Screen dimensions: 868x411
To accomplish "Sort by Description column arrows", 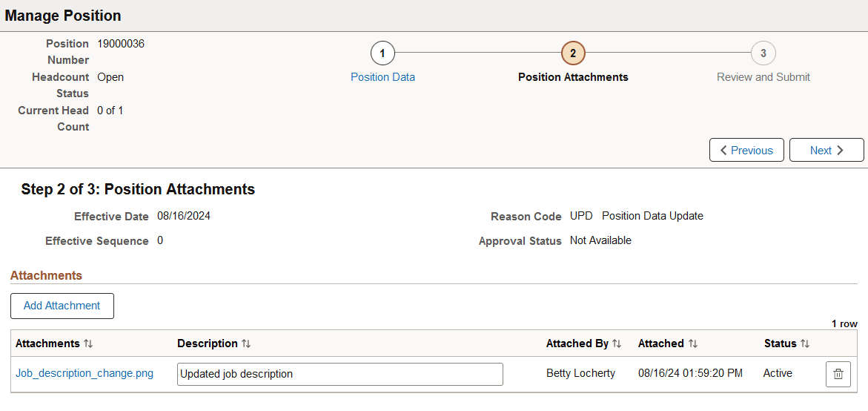I will (x=246, y=343).
